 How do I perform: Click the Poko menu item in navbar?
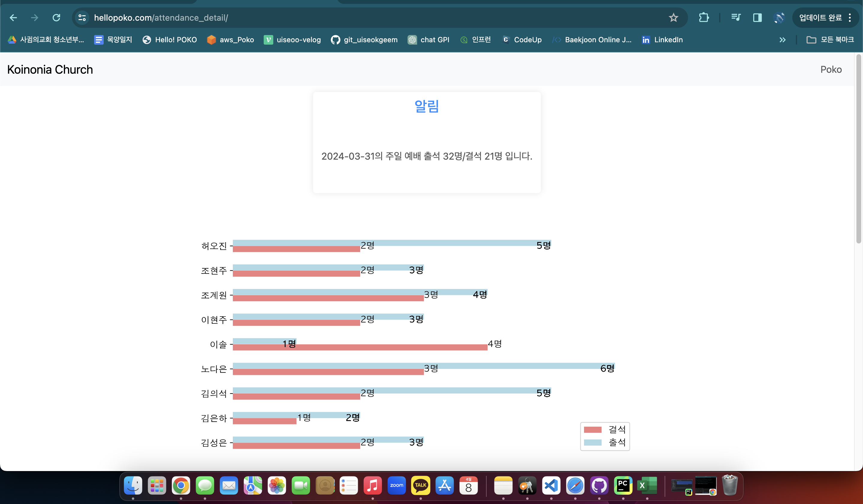point(831,69)
